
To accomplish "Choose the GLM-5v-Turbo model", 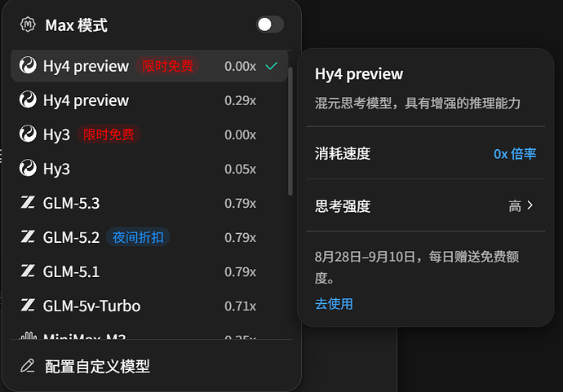I will (149, 306).
